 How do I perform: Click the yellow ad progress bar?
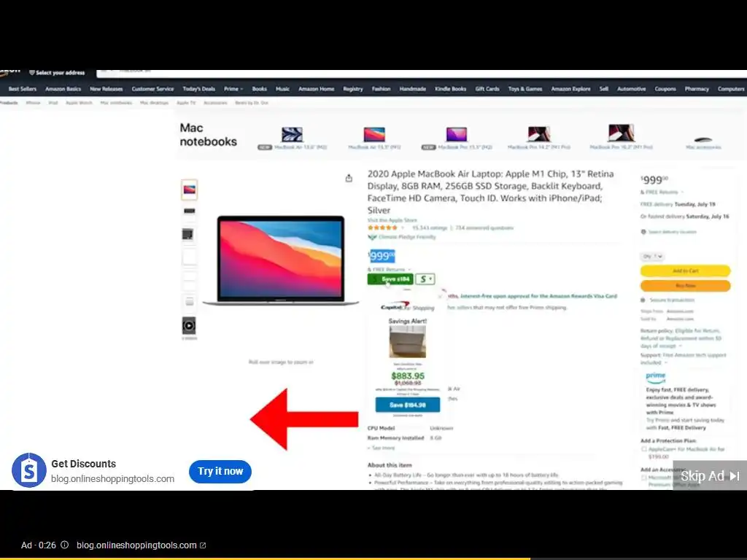(265, 559)
